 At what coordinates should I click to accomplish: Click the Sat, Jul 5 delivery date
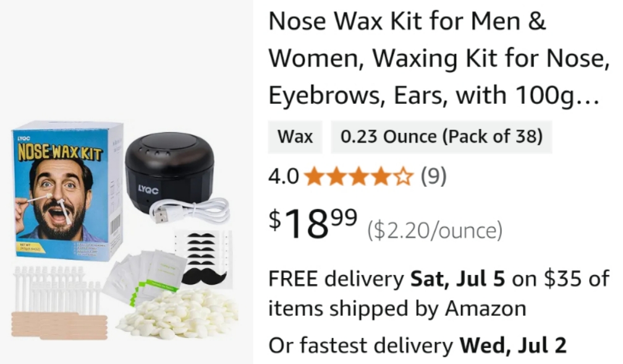(x=458, y=278)
